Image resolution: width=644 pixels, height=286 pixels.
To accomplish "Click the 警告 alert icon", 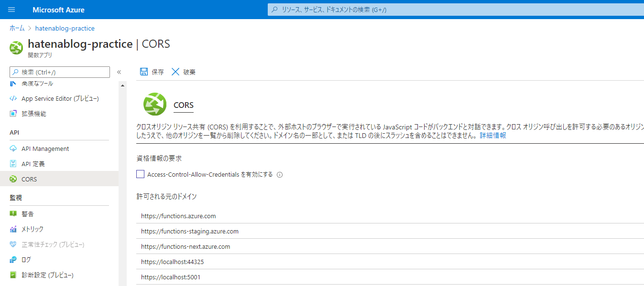I will pos(13,214).
